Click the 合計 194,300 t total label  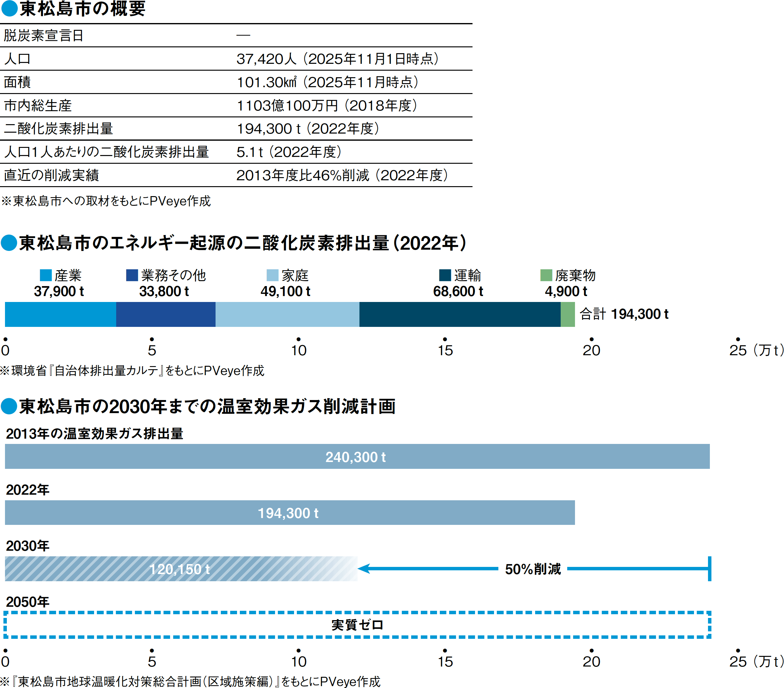(x=624, y=314)
